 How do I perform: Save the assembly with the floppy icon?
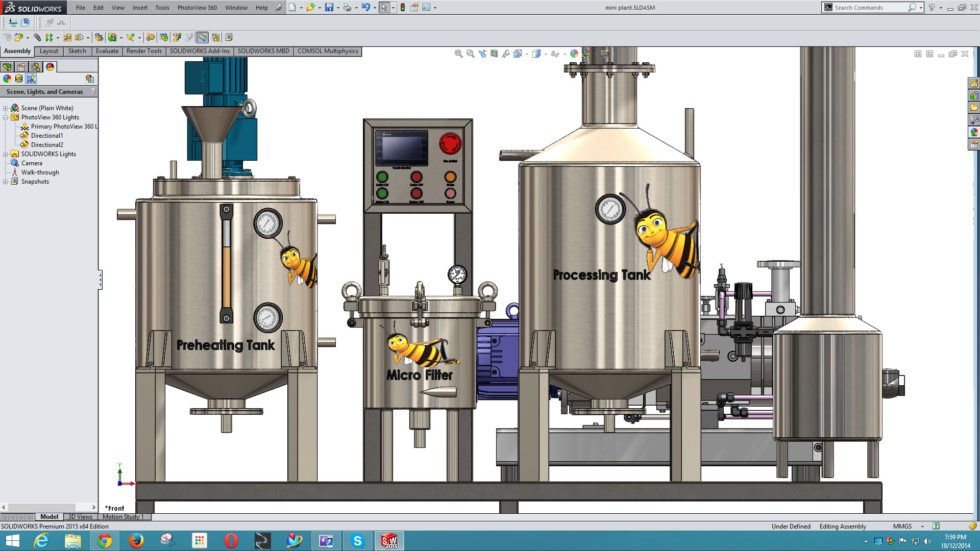pyautogui.click(x=329, y=8)
